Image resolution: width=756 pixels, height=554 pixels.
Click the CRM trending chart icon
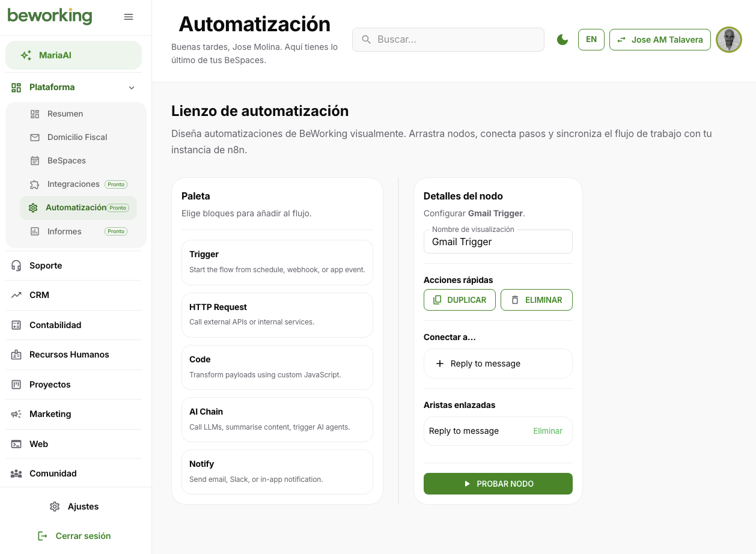tap(16, 294)
